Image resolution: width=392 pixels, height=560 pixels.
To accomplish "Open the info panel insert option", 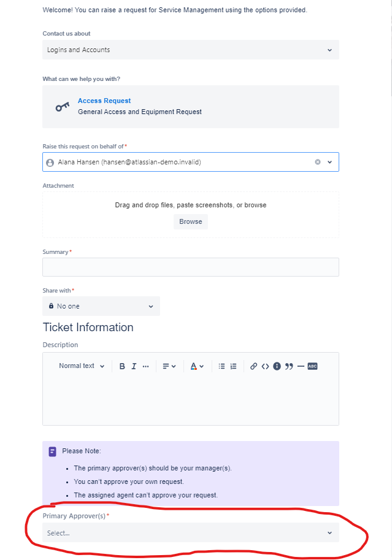I will tap(277, 366).
